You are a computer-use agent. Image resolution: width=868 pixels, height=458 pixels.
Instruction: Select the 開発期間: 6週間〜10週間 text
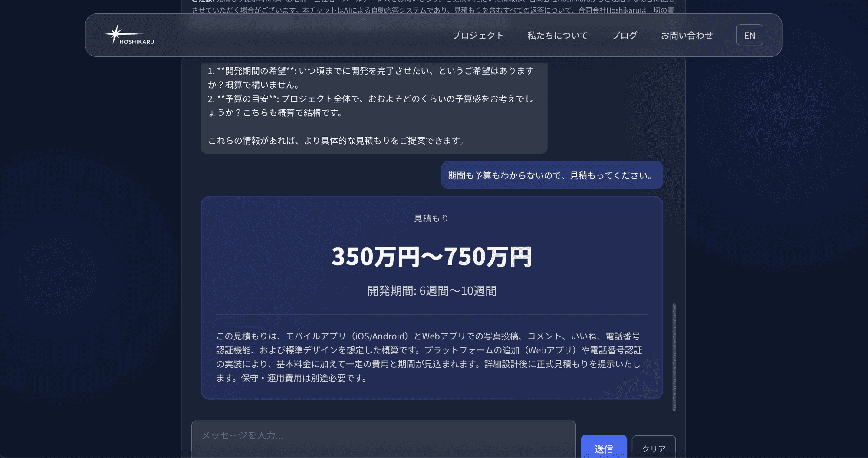432,290
